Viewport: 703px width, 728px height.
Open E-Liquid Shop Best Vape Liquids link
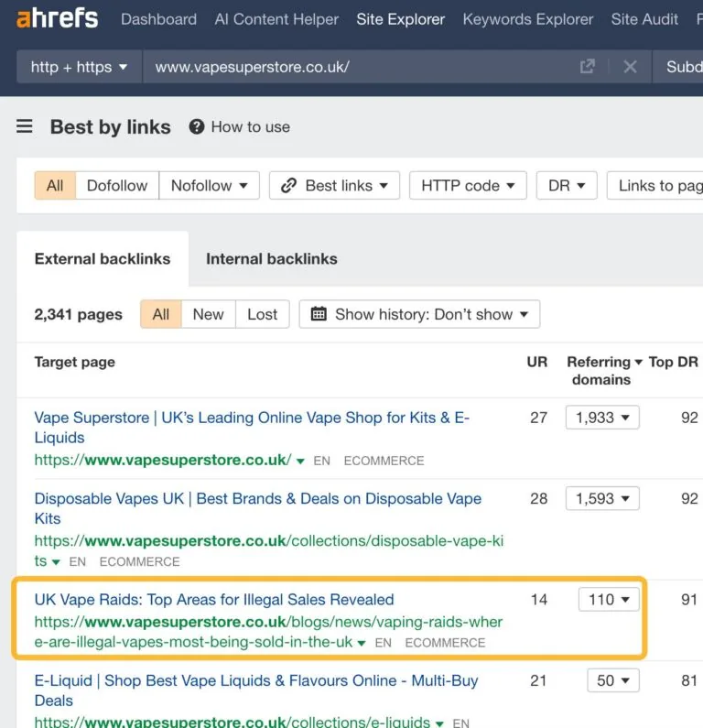pyautogui.click(x=256, y=690)
